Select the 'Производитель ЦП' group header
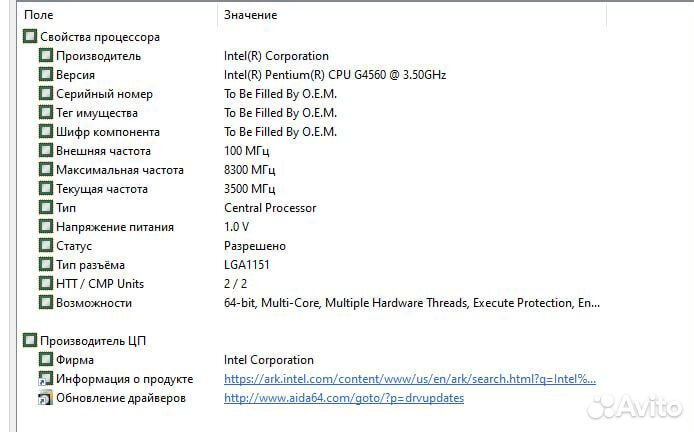694x432 pixels. (x=93, y=341)
